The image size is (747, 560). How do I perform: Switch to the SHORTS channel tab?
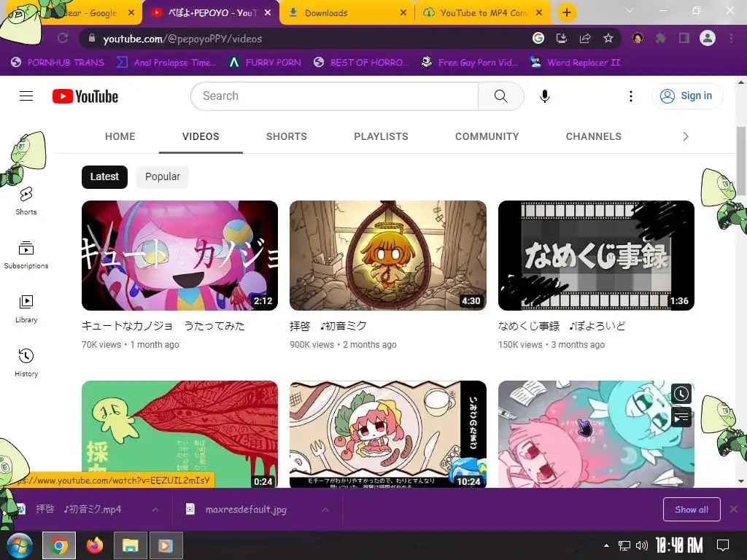click(286, 136)
